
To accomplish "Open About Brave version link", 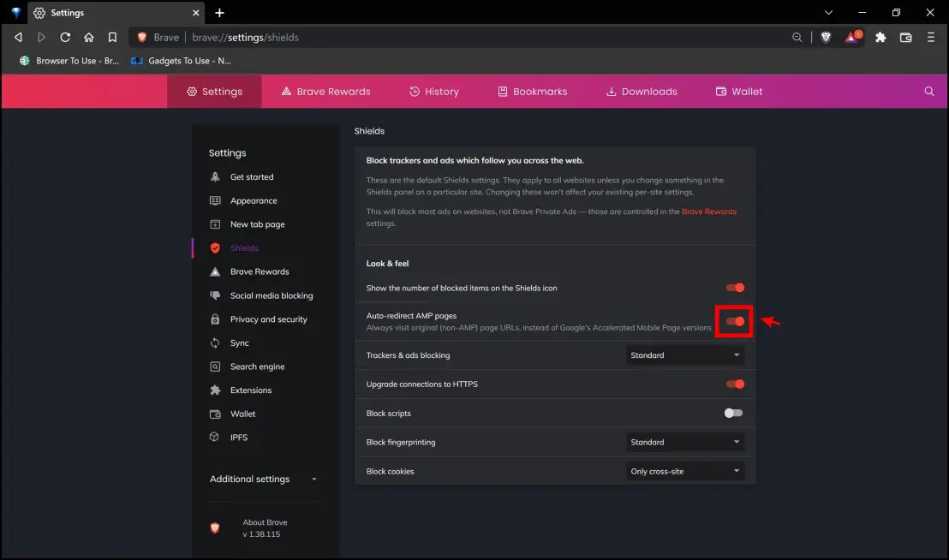I will click(x=266, y=528).
